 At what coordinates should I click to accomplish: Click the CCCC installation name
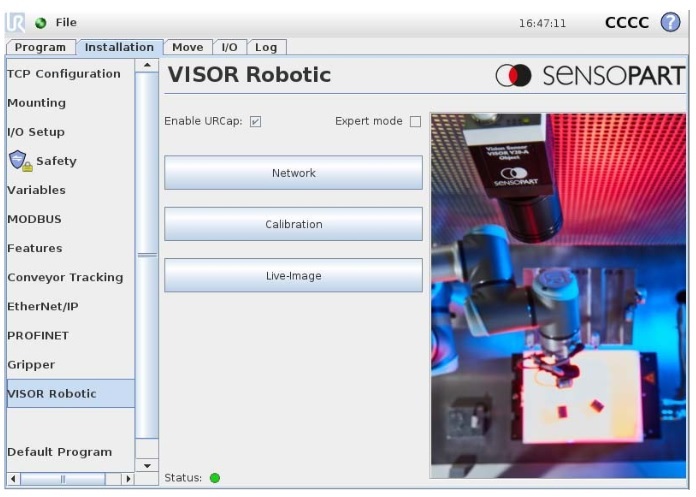[x=626, y=23]
